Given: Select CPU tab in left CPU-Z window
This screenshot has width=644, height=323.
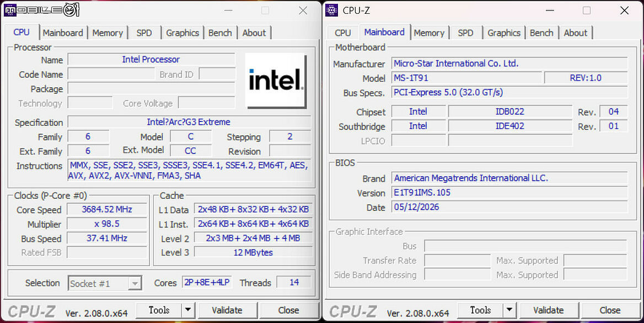Looking at the screenshot, I should (22, 32).
